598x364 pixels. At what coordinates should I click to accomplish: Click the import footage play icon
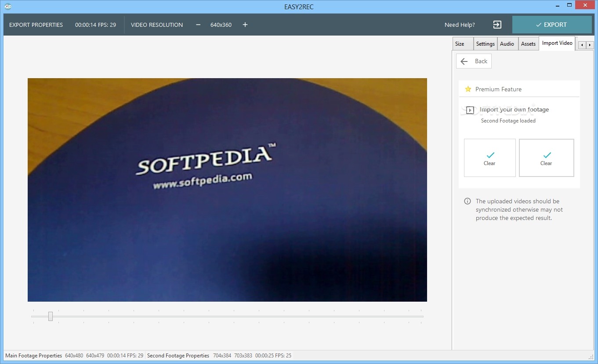point(470,110)
